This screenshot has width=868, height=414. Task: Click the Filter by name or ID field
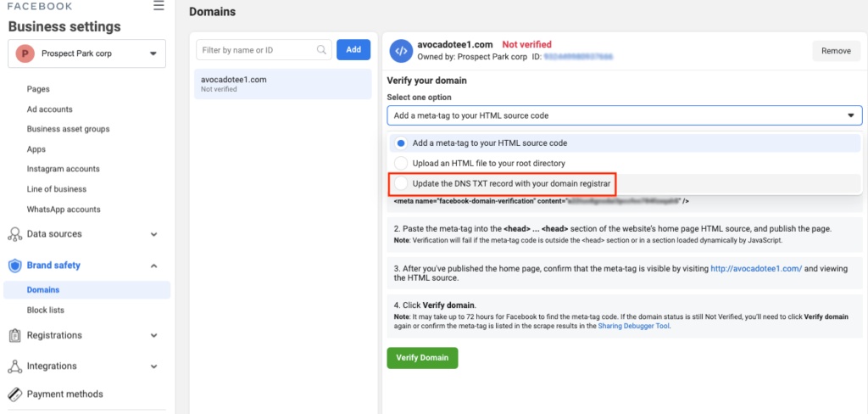[x=264, y=50]
